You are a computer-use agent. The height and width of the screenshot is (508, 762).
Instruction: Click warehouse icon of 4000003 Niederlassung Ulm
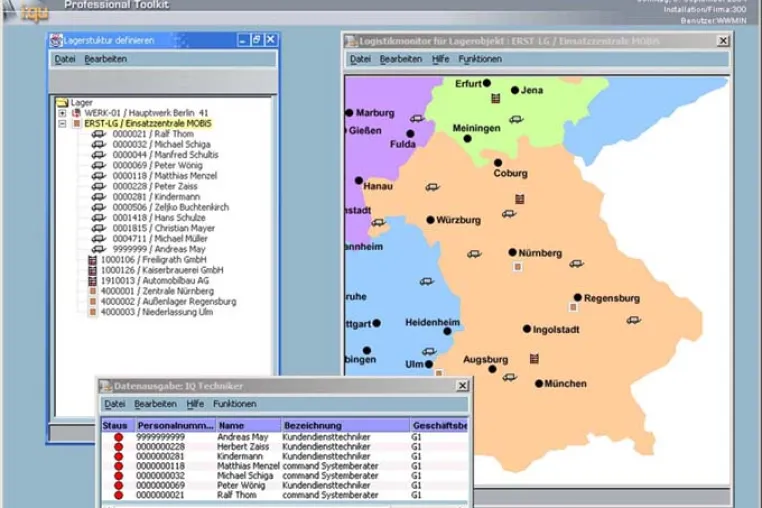click(x=92, y=312)
